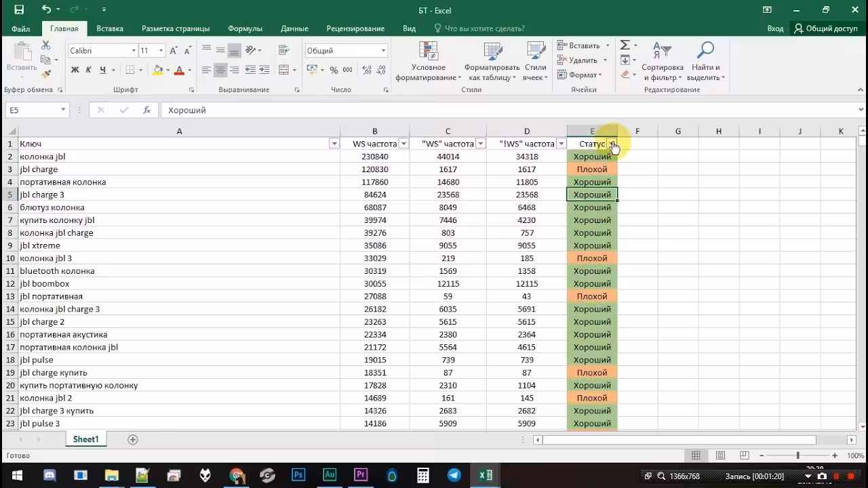Toggle italic (К) formatting
Image resolution: width=868 pixels, height=488 pixels.
point(88,70)
